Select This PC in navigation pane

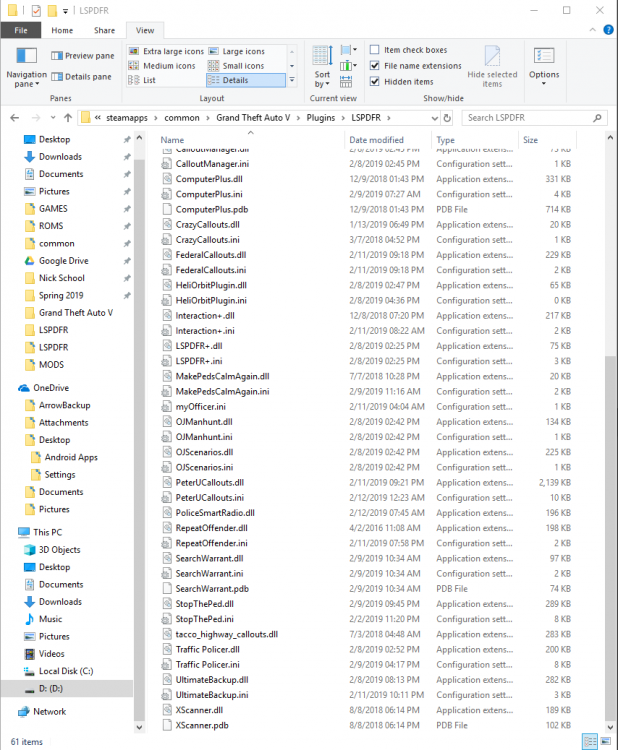click(47, 532)
